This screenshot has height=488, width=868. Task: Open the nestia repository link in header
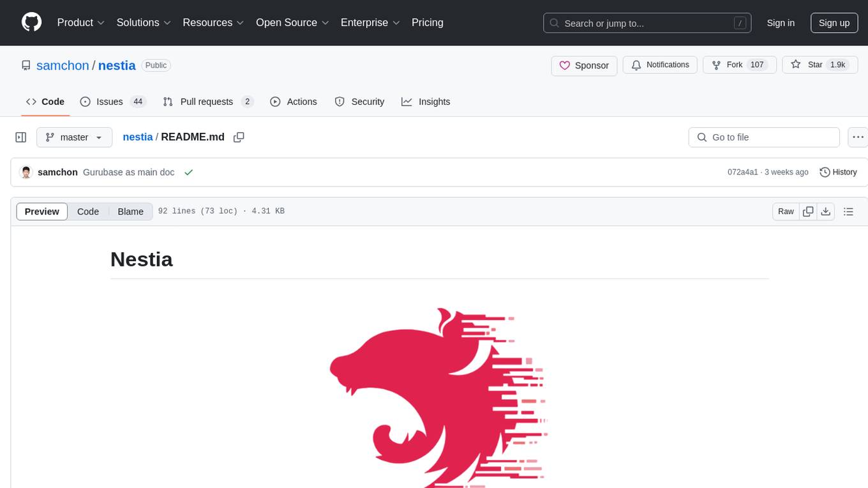(117, 65)
